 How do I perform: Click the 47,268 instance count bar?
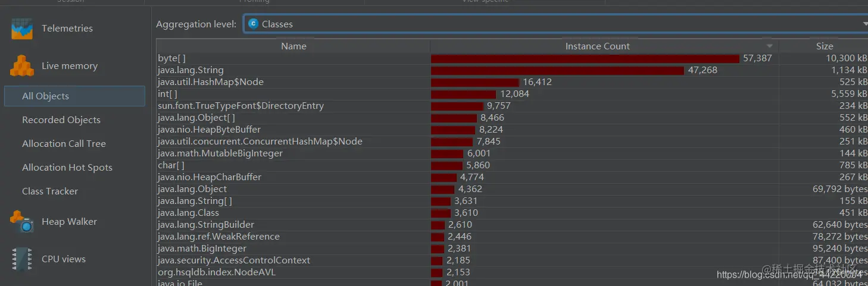tap(557, 70)
